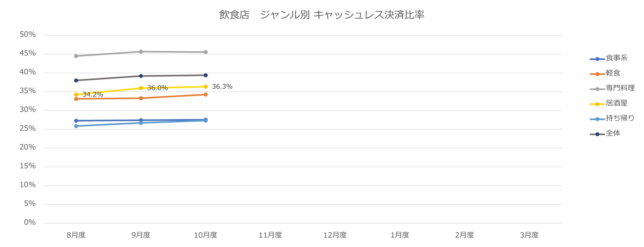644x247 pixels.
Task: Click the yellow 居酒屋 legend marker
Action: pos(597,104)
